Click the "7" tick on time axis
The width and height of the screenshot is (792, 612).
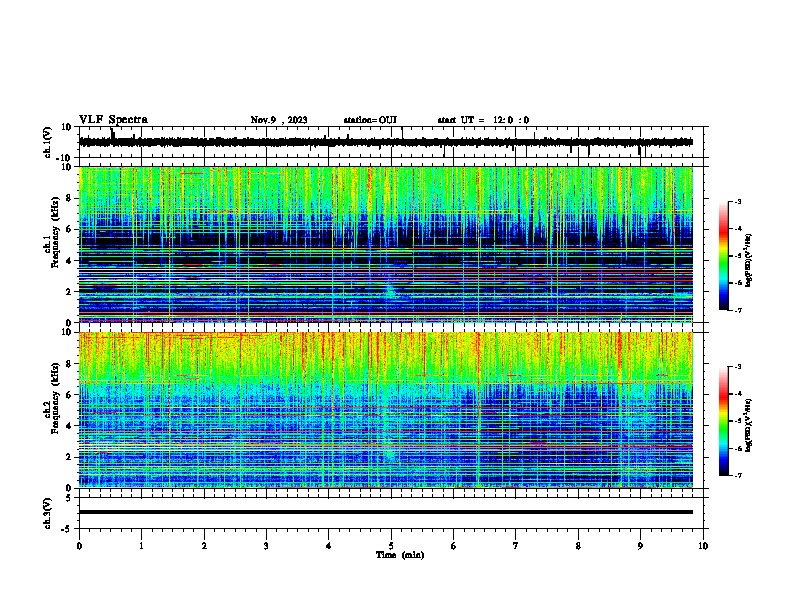pyautogui.click(x=516, y=546)
